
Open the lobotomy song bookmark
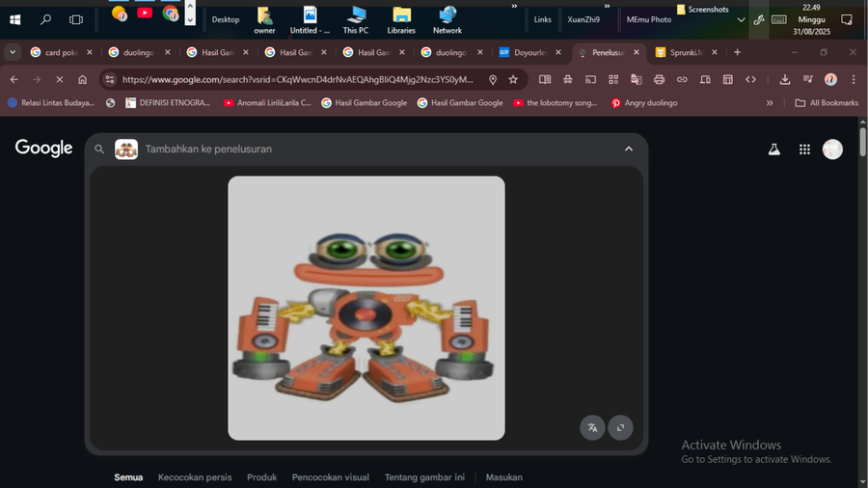[x=555, y=103]
